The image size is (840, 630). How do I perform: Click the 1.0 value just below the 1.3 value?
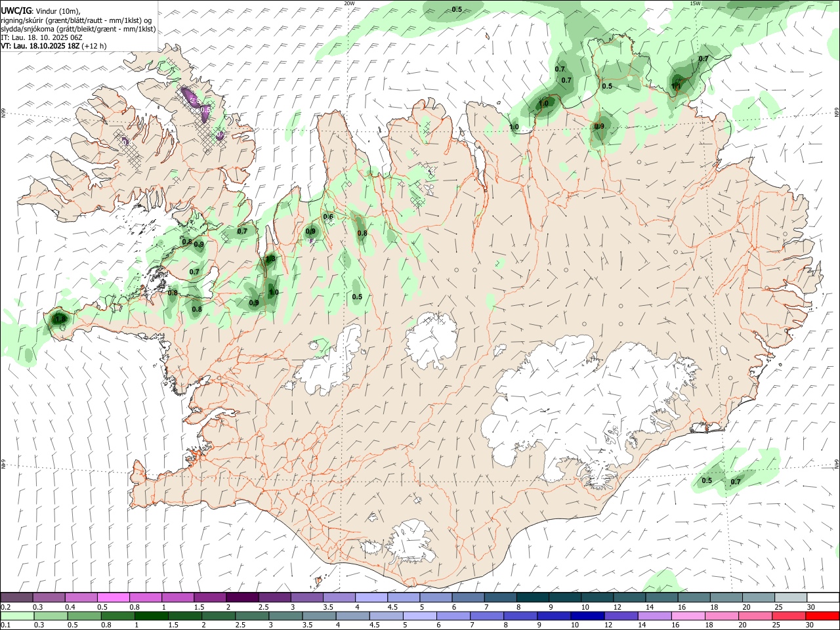274,293
